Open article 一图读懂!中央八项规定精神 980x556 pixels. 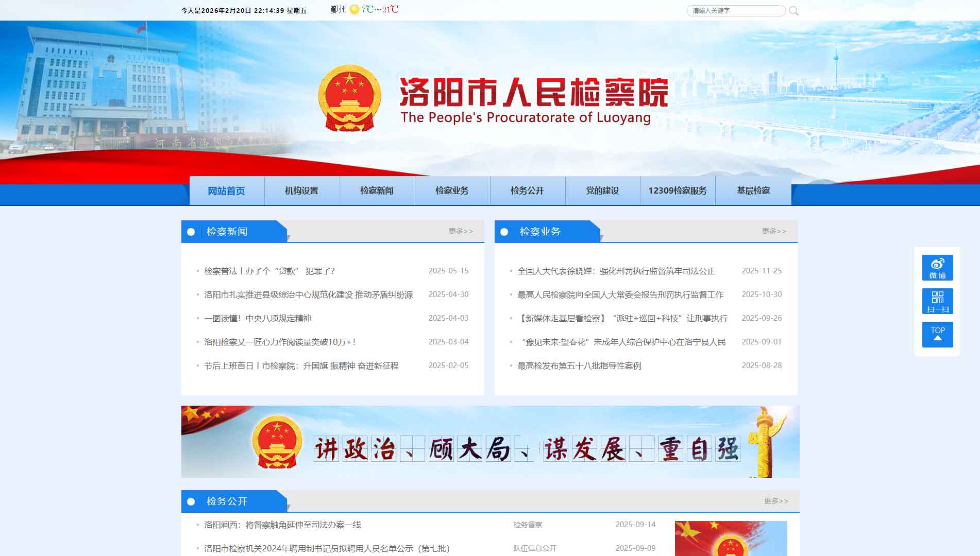[258, 318]
